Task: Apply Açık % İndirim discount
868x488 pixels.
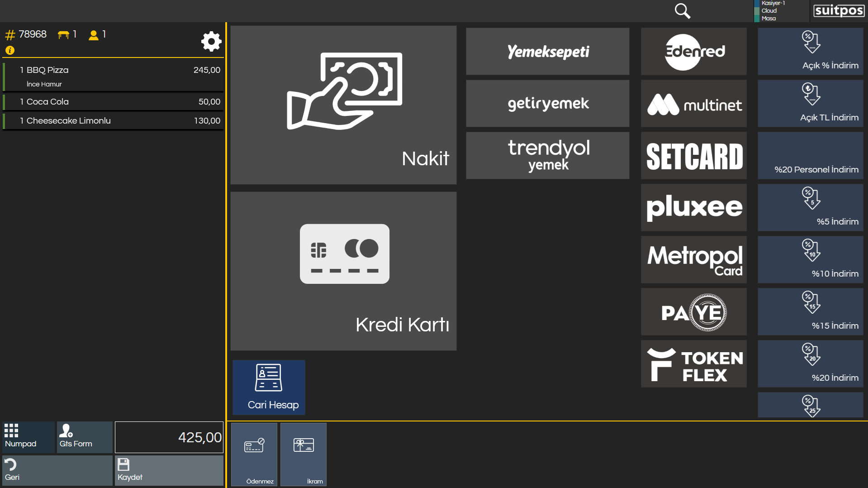Action: coord(811,52)
